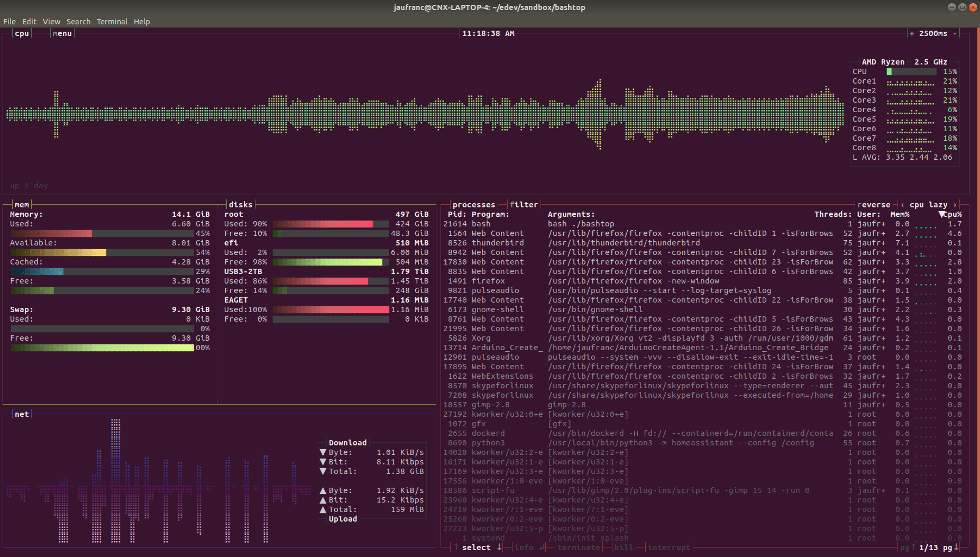Open the cpu lazy sorting selector

click(929, 204)
